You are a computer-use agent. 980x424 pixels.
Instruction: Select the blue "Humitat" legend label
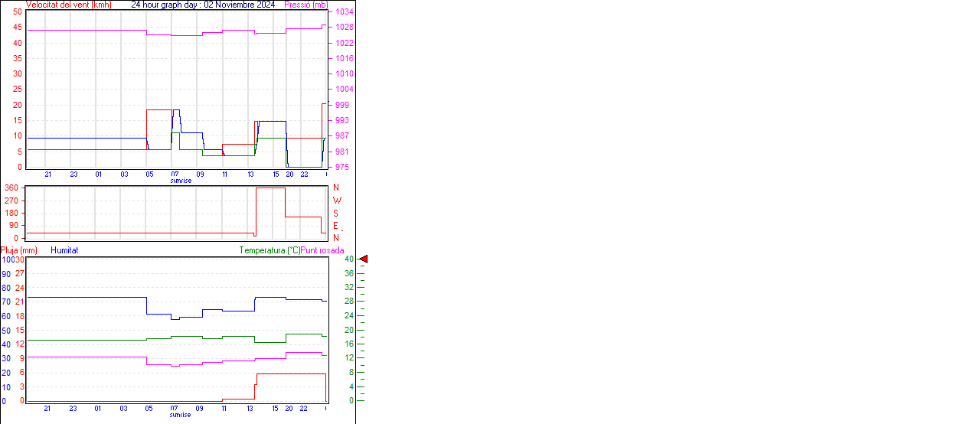click(64, 250)
